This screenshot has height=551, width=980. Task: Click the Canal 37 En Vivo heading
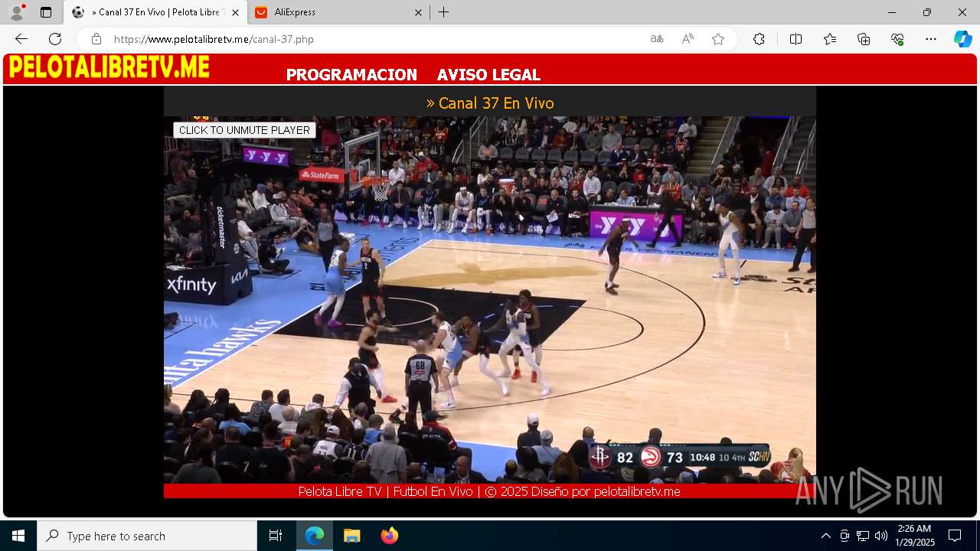pyautogui.click(x=490, y=103)
